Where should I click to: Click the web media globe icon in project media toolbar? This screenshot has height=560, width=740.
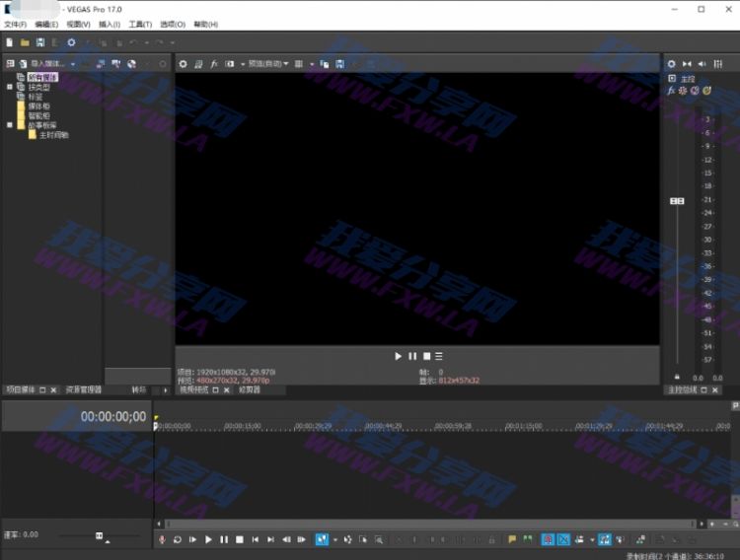(x=131, y=64)
